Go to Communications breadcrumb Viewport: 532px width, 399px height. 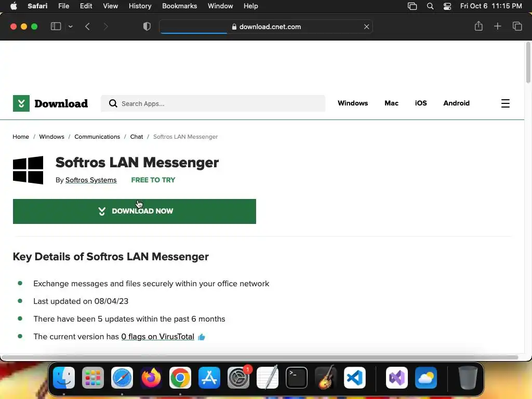[97, 137]
